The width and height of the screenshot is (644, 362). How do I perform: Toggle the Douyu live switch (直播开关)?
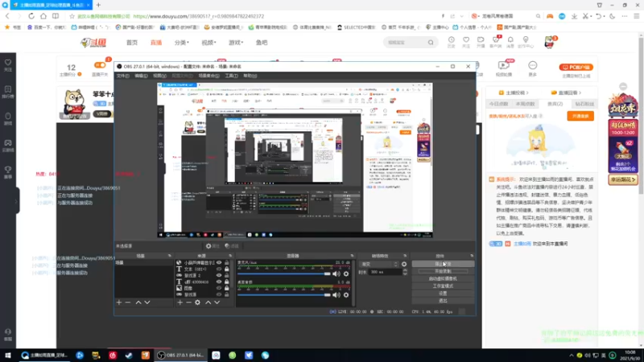pos(100,65)
